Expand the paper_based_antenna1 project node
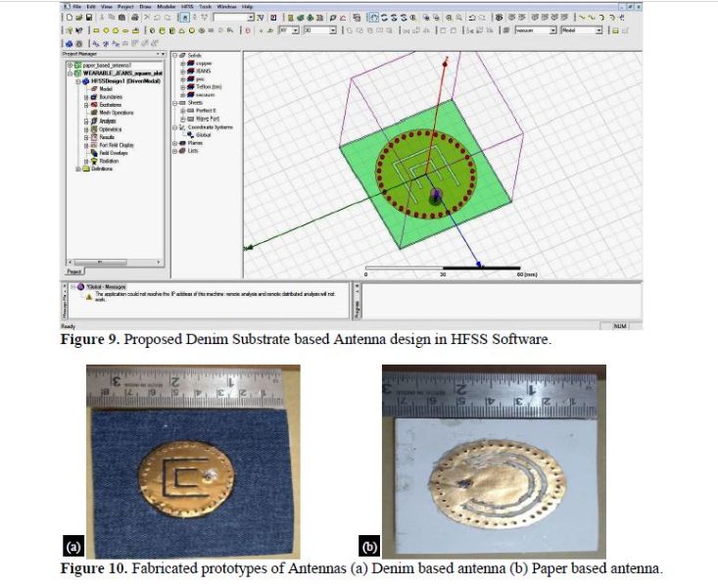This screenshot has height=588, width=718. click(70, 66)
